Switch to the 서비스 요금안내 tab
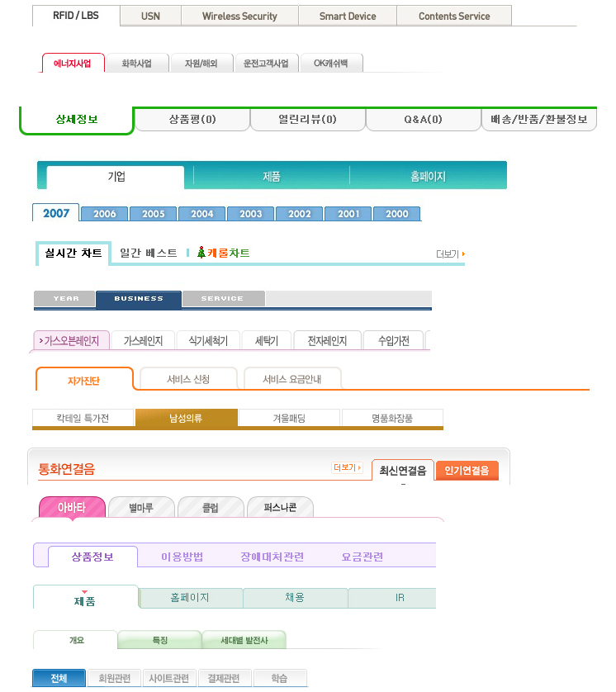The width and height of the screenshot is (616, 692). pyautogui.click(x=291, y=380)
